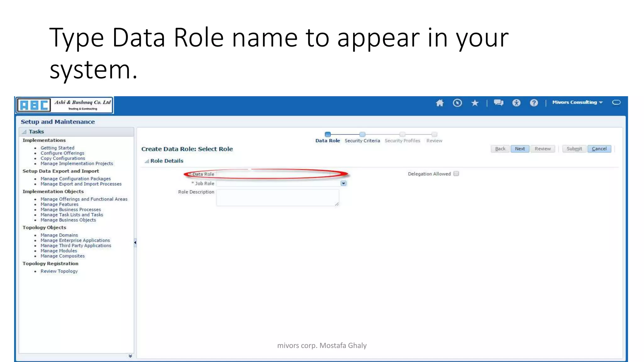The image size is (644, 362).
Task: Click the Favorites star icon
Action: tap(475, 103)
